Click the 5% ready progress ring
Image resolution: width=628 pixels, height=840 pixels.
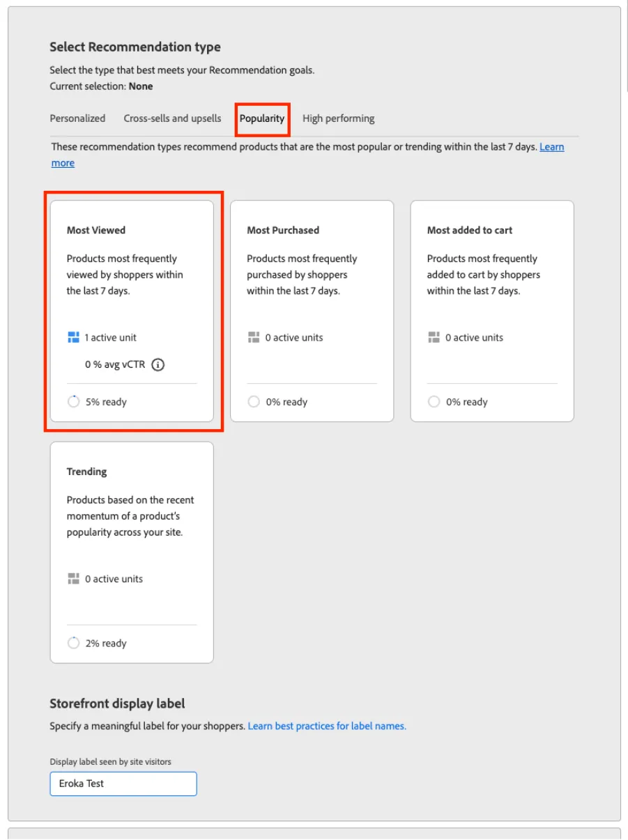pos(73,402)
